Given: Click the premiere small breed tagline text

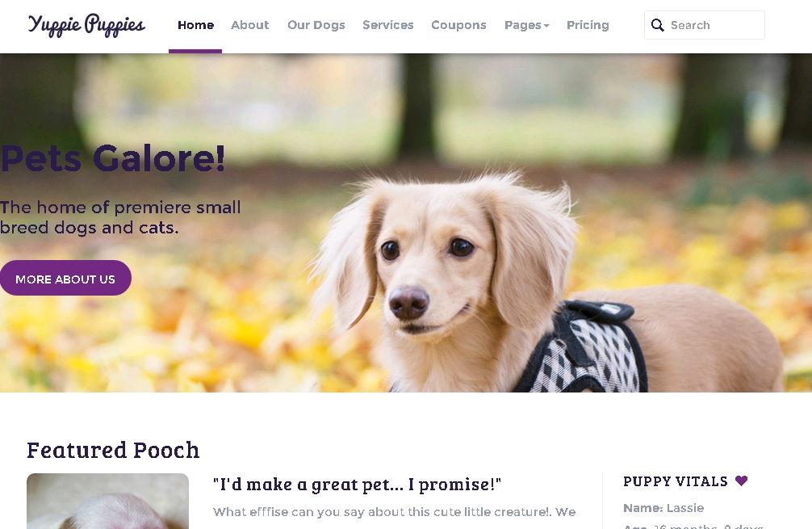Looking at the screenshot, I should (x=120, y=217).
